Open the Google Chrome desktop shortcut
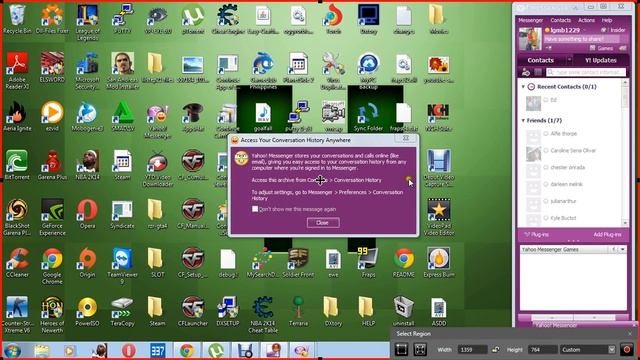 pos(52,266)
